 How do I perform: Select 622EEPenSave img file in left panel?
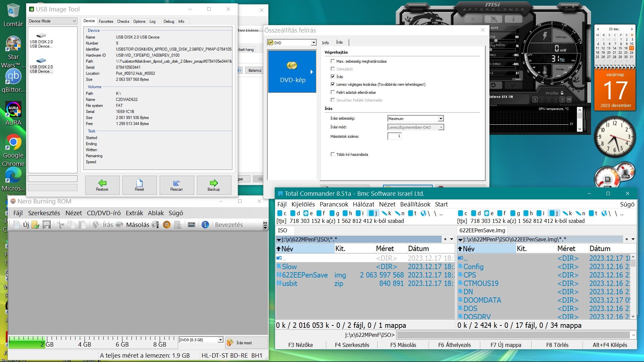click(305, 275)
